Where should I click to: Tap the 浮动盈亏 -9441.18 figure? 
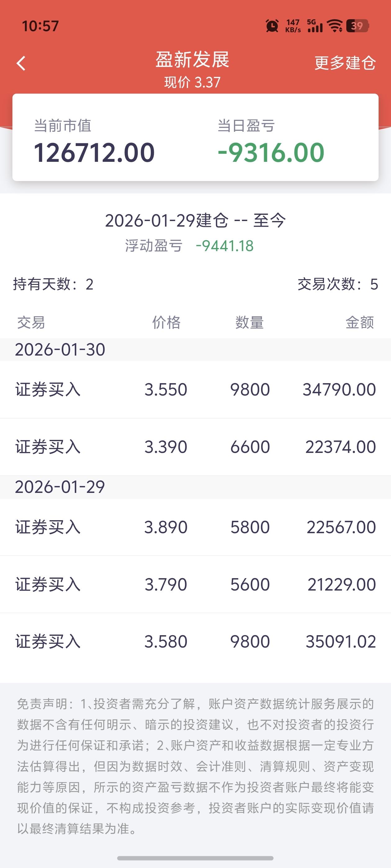coord(224,246)
